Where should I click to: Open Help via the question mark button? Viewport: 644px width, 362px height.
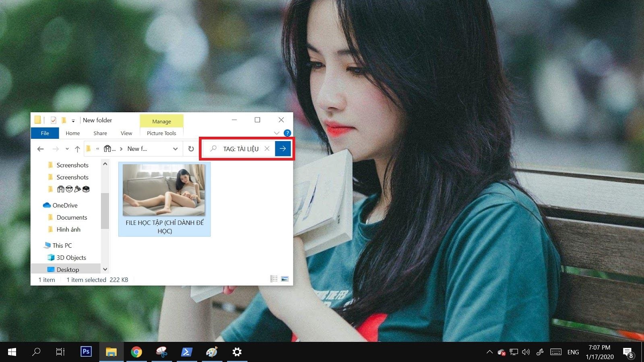click(287, 133)
